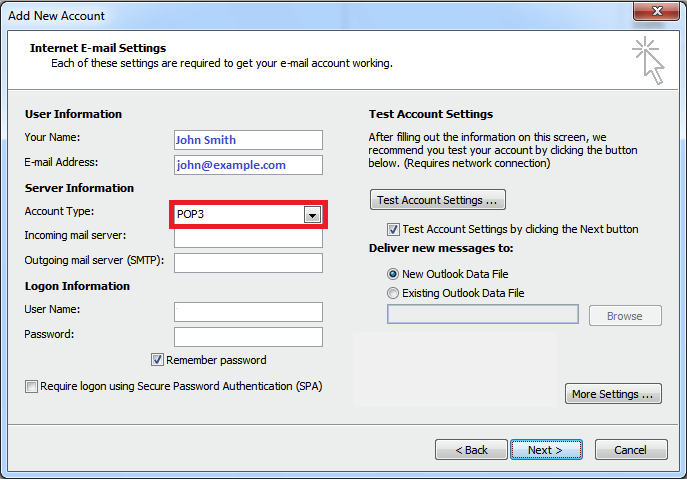Viewport: 687px width, 480px height.
Task: Select the Outgoing mail server (SMTP) field
Action: coord(248,263)
